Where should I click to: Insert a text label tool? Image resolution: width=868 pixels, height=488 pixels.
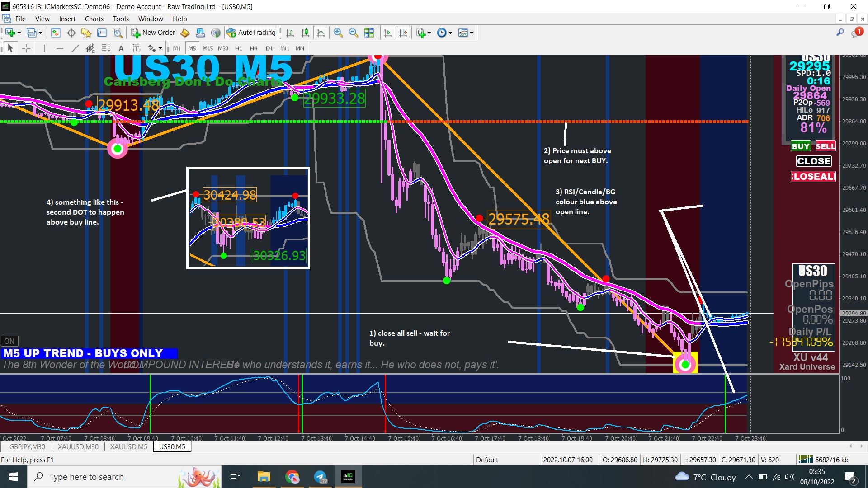(137, 48)
